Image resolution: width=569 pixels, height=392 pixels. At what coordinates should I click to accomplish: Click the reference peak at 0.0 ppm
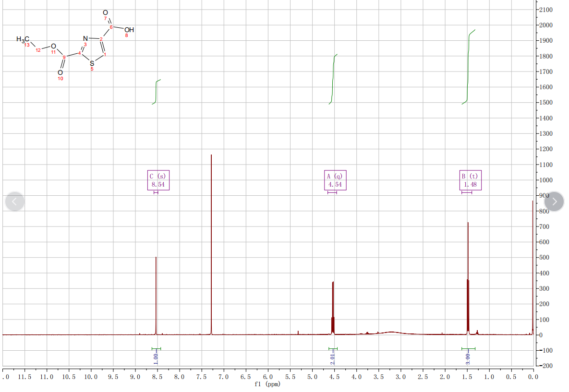pos(533,269)
